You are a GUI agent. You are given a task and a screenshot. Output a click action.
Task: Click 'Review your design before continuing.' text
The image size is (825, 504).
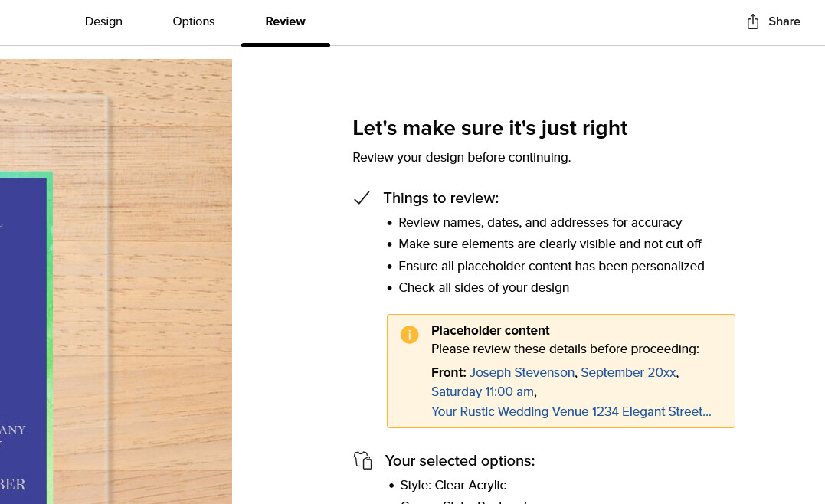[461, 157]
